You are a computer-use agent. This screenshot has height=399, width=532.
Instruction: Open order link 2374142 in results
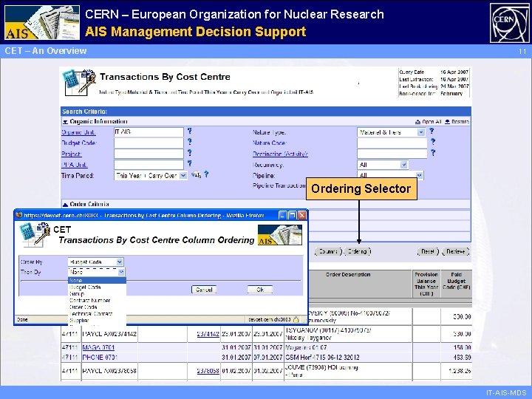208,334
